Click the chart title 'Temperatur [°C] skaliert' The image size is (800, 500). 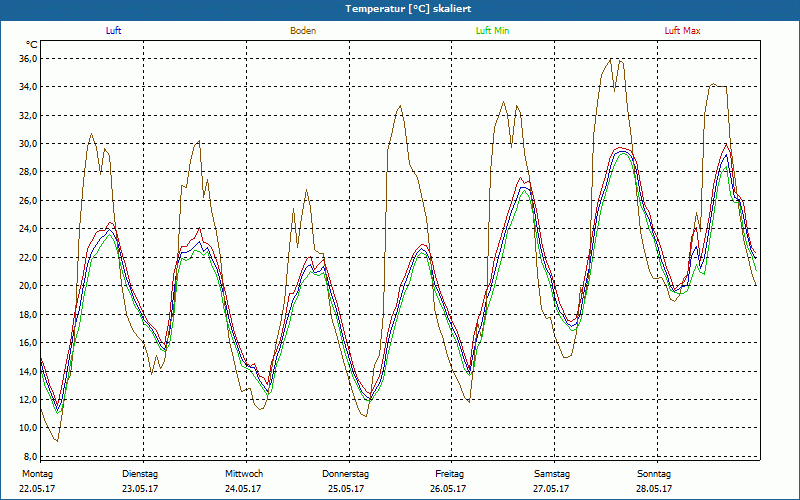point(408,9)
